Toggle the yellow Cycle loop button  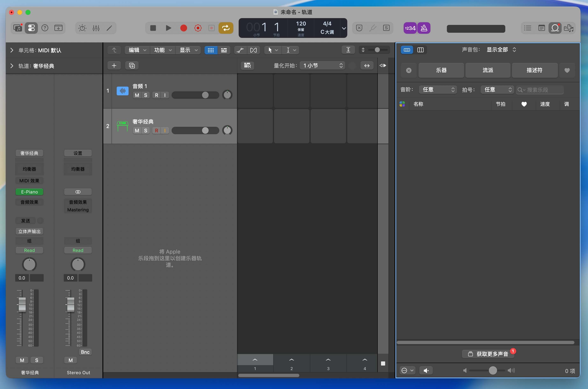[226, 28]
